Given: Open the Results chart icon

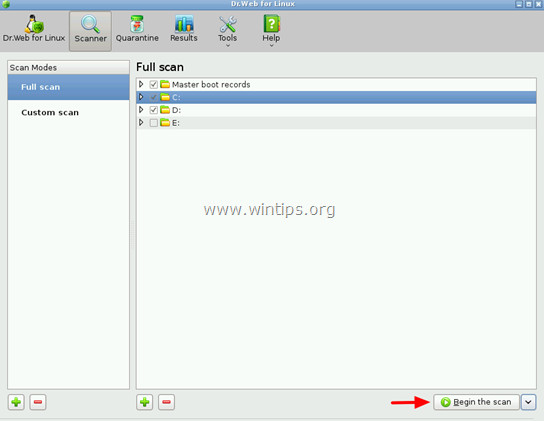Looking at the screenshot, I should (184, 24).
